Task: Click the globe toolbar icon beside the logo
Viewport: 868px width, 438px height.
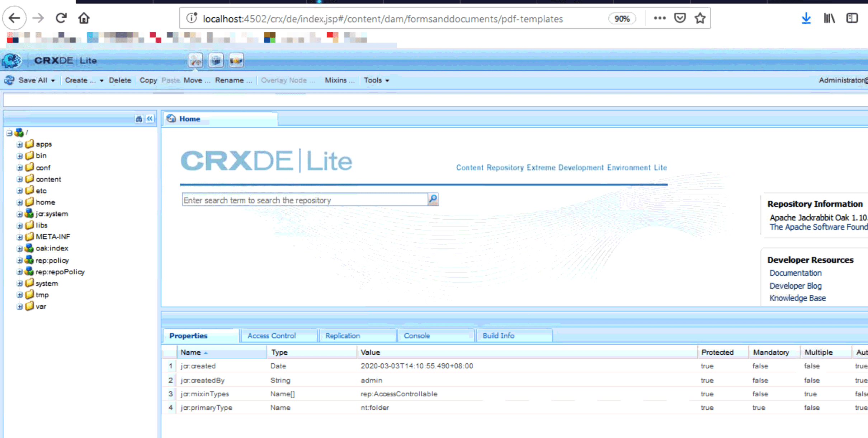Action: [216, 60]
